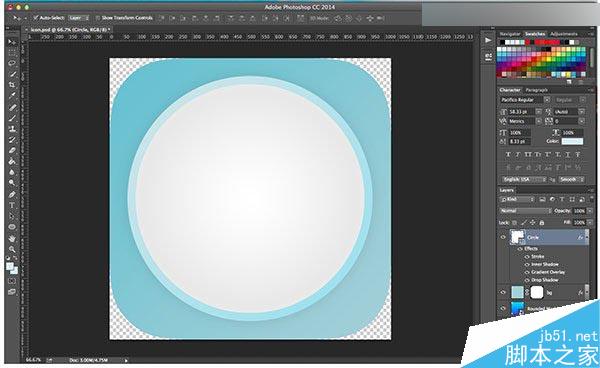Open the layer filter Kind dropdown
Viewport: 600px width, 368px height.
517,199
